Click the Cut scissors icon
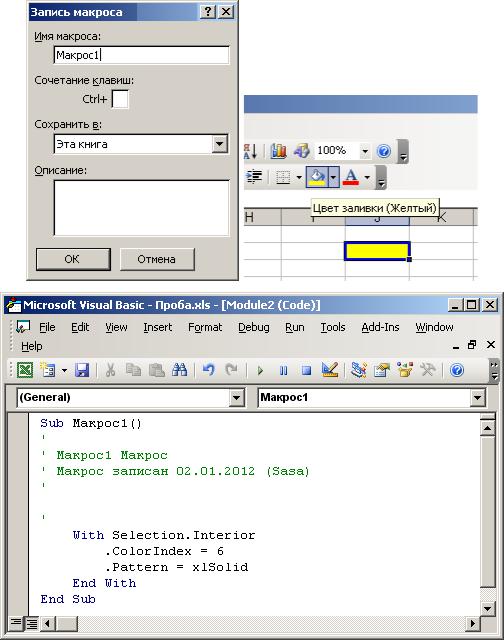This screenshot has width=504, height=640. (x=110, y=370)
